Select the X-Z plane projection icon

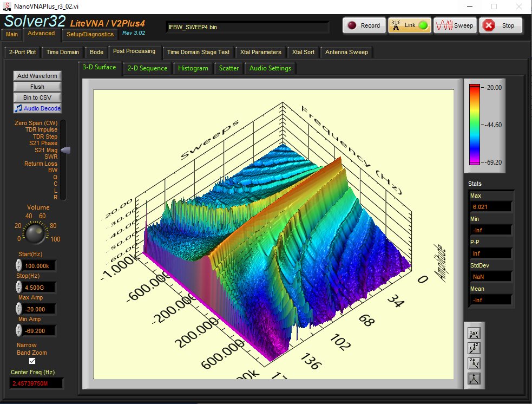pyautogui.click(x=474, y=348)
